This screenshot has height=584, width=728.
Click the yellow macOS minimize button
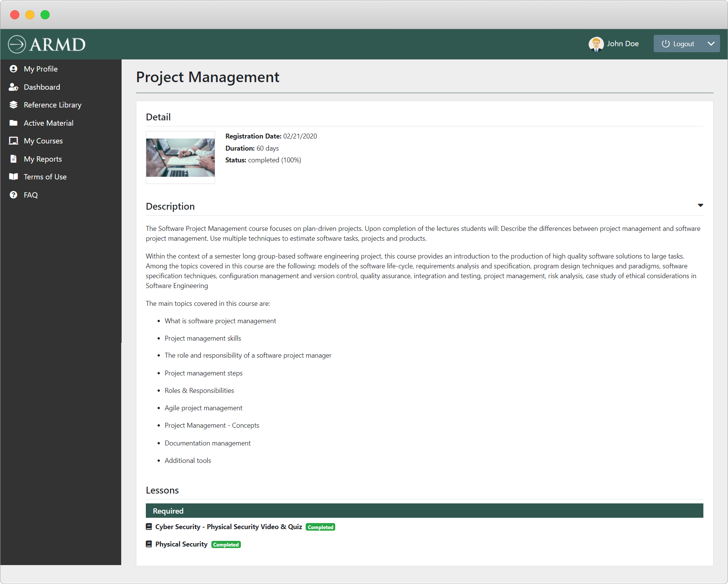(x=30, y=15)
